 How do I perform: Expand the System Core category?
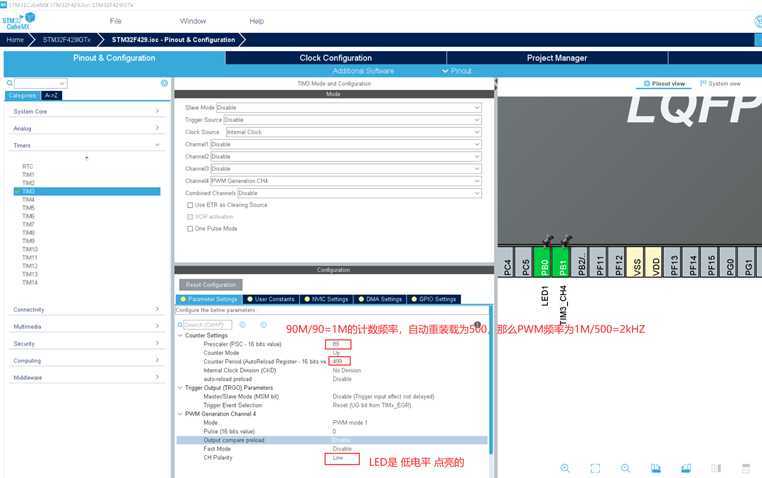click(x=87, y=111)
